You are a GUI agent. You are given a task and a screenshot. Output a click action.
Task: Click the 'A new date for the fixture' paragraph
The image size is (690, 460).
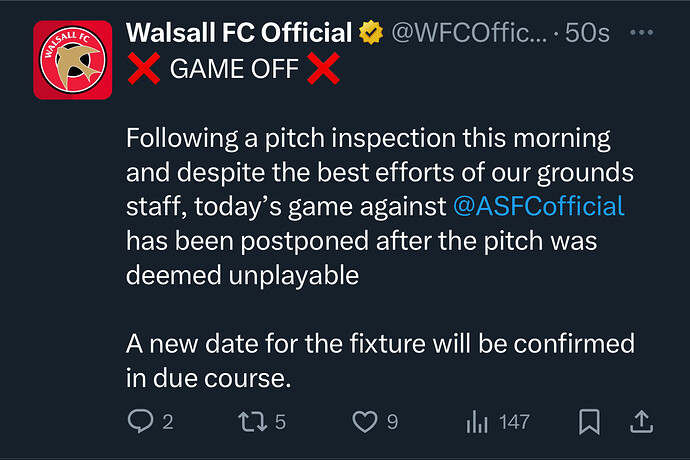[x=380, y=361]
